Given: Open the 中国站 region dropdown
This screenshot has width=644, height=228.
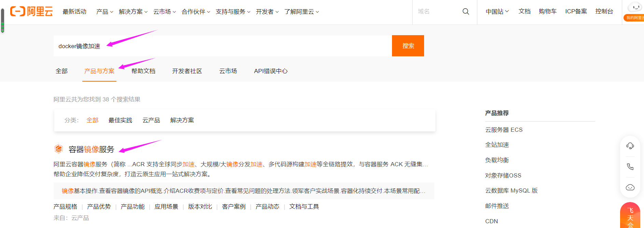Looking at the screenshot, I should pyautogui.click(x=497, y=12).
